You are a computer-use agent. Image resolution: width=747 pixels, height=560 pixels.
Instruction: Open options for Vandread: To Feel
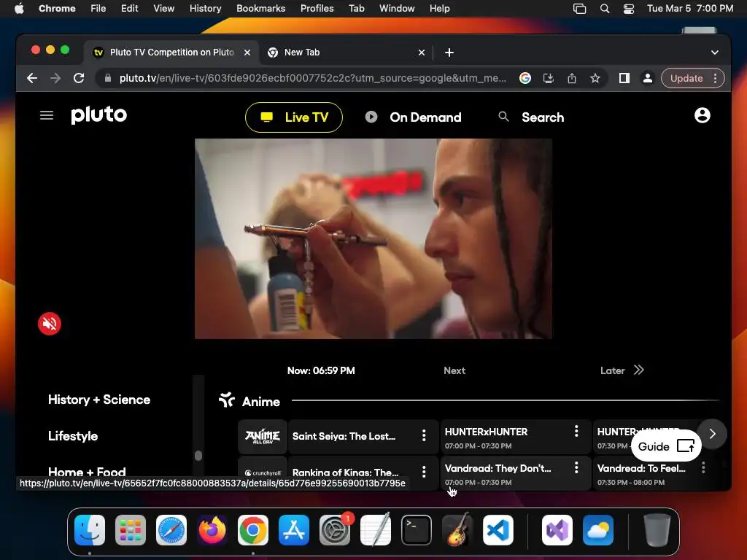703,467
